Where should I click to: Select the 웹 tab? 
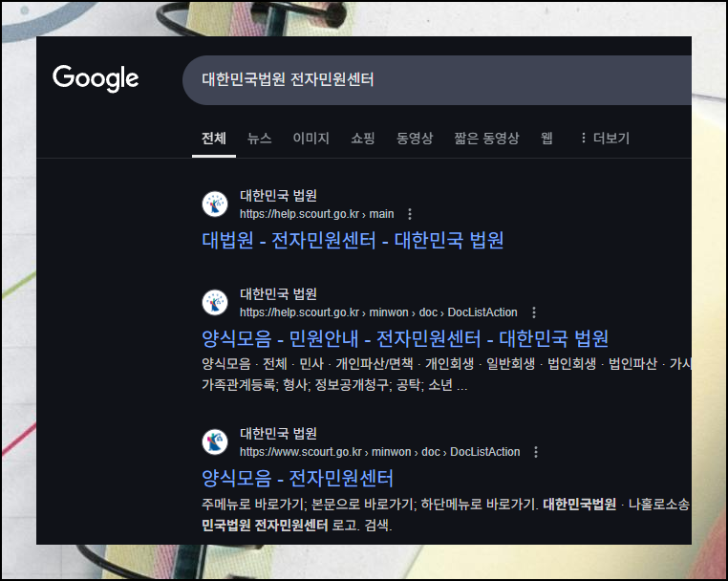[x=546, y=138]
